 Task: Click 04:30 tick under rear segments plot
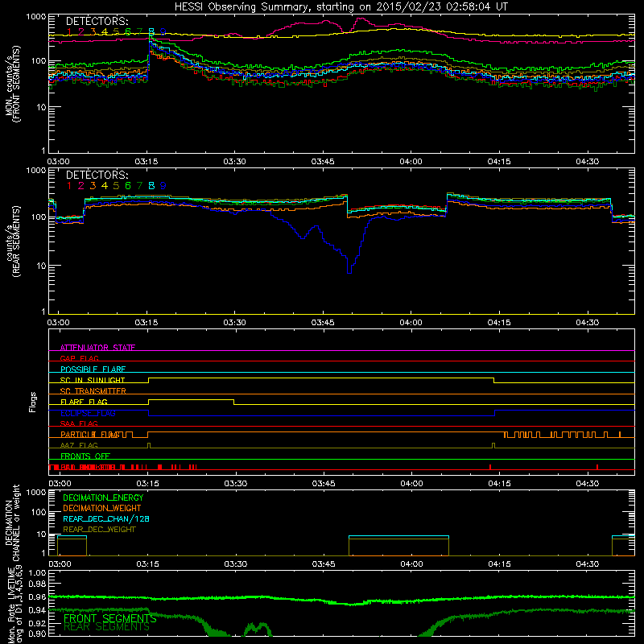pos(588,323)
